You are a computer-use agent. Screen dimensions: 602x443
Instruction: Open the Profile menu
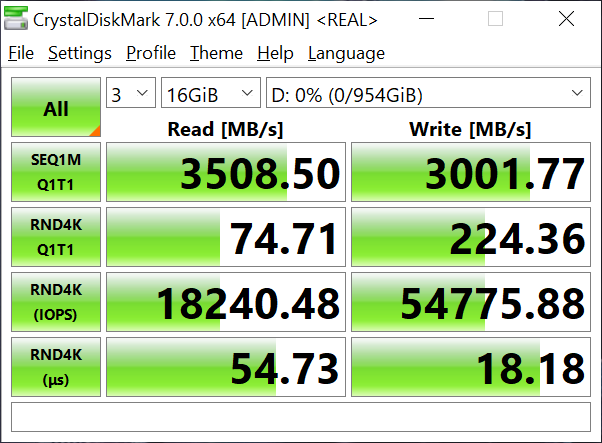tap(151, 53)
